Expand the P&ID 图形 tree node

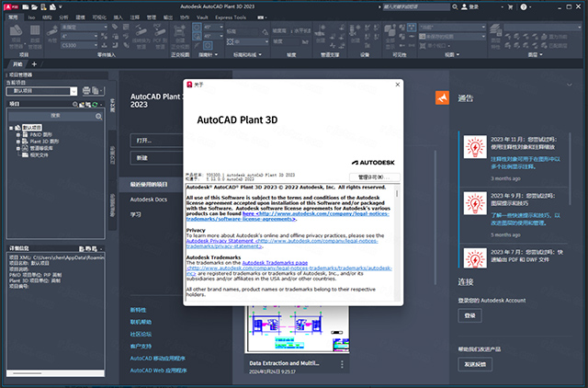(x=18, y=135)
